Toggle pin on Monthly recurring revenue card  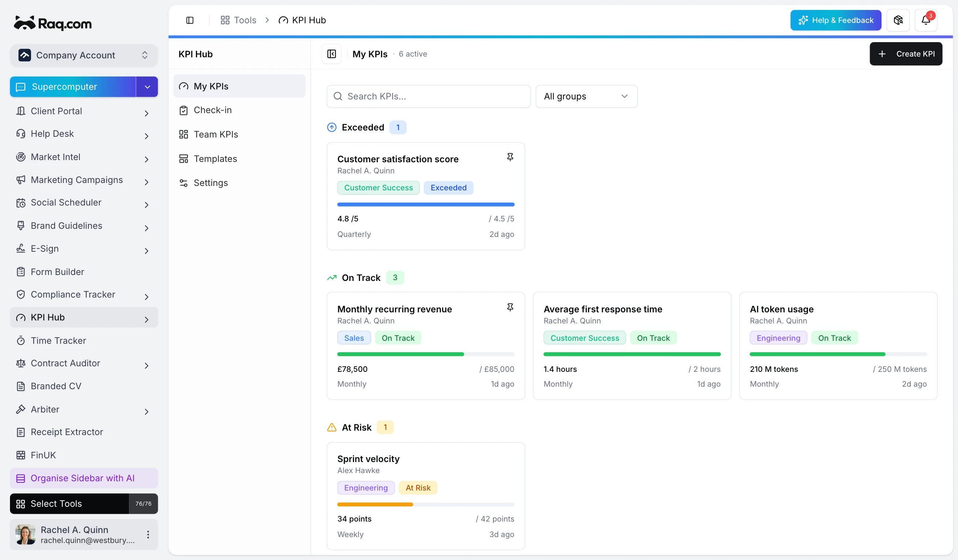tap(510, 307)
